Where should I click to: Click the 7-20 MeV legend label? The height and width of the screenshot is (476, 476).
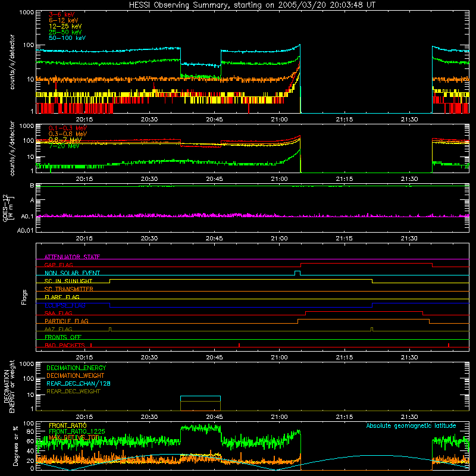64,146
